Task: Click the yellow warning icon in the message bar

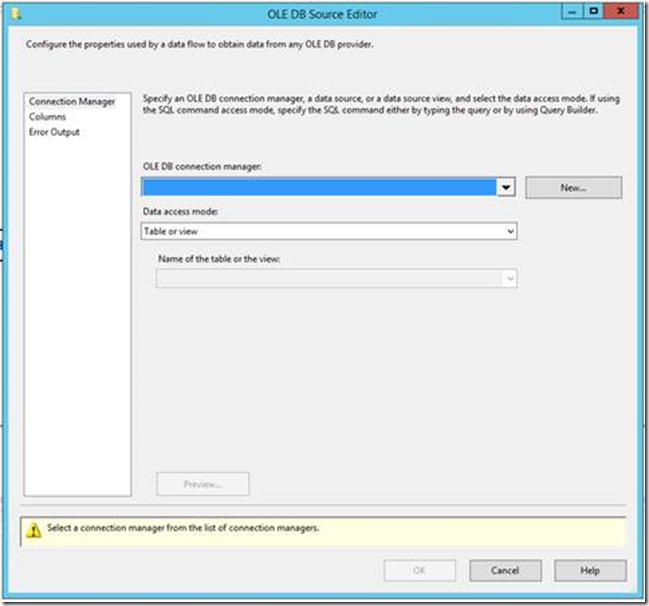Action: tap(33, 530)
